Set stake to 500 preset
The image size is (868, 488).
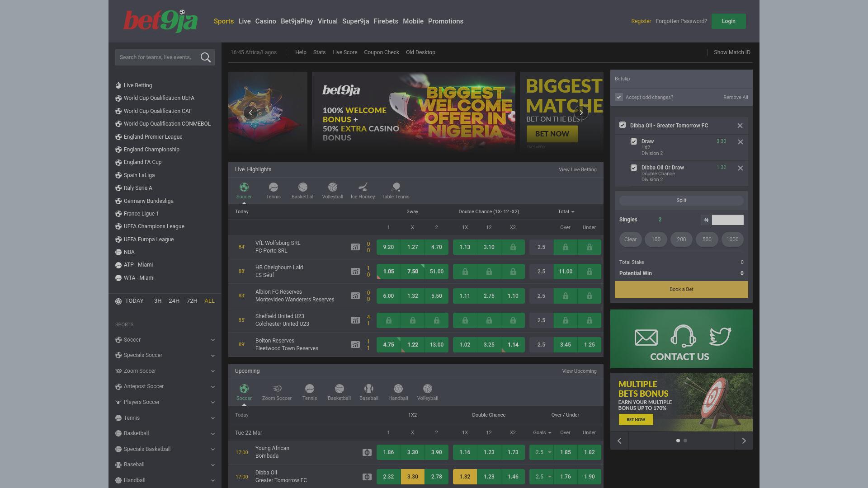[x=707, y=239]
